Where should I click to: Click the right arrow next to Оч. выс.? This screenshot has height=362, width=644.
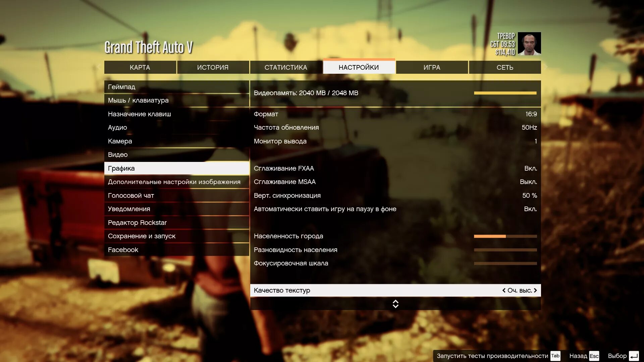pyautogui.click(x=535, y=290)
